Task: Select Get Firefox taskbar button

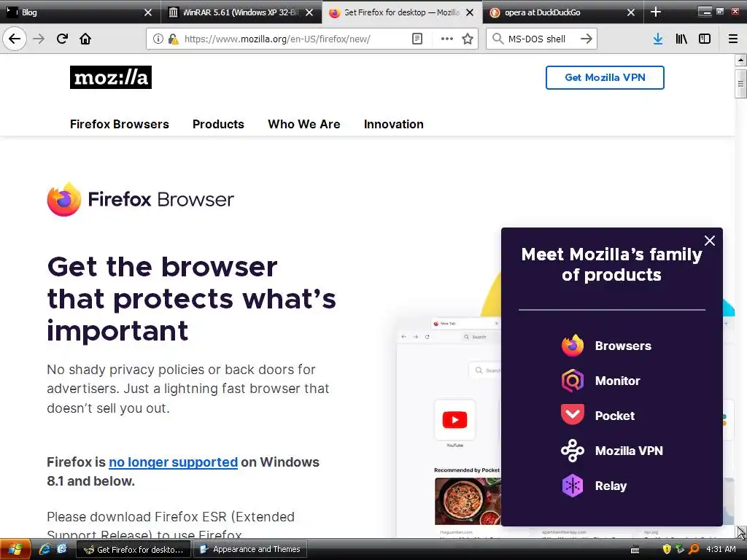Action: [133, 549]
